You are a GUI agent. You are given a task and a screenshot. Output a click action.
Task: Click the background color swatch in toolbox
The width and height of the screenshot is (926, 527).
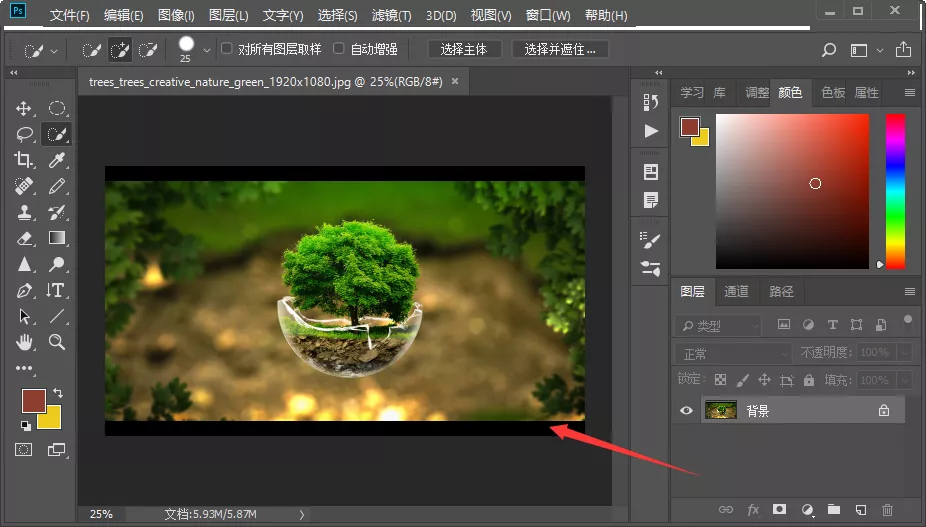coord(52,419)
